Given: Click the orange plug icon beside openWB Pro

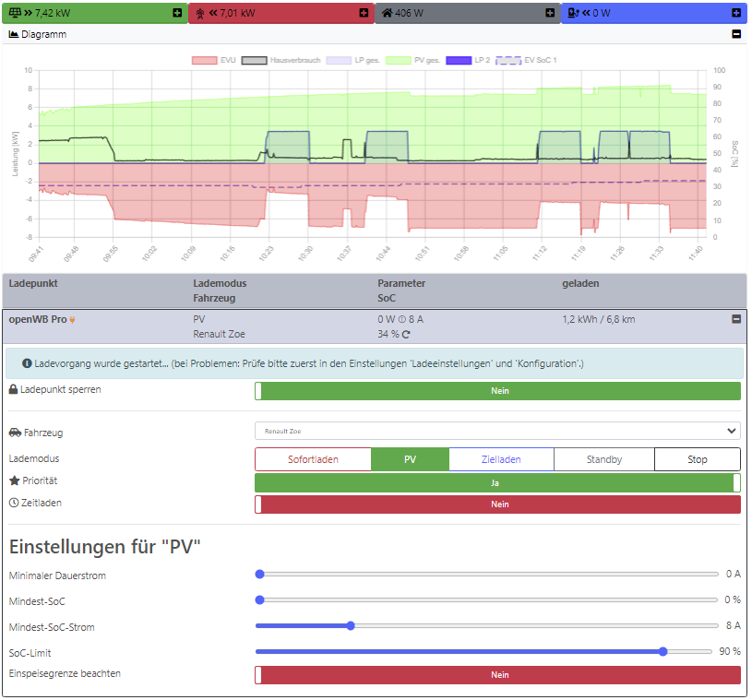Looking at the screenshot, I should pyautogui.click(x=72, y=320).
